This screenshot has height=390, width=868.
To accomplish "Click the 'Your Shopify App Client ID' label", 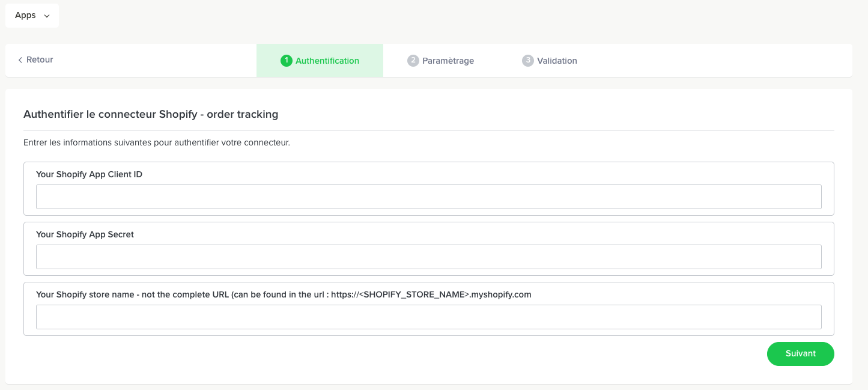I will (x=89, y=174).
